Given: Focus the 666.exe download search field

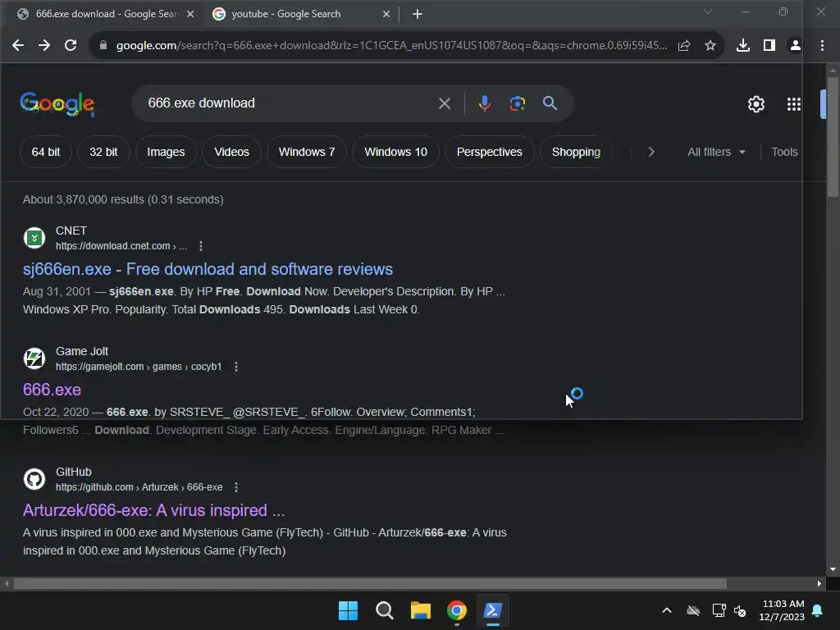Looking at the screenshot, I should click(x=290, y=103).
